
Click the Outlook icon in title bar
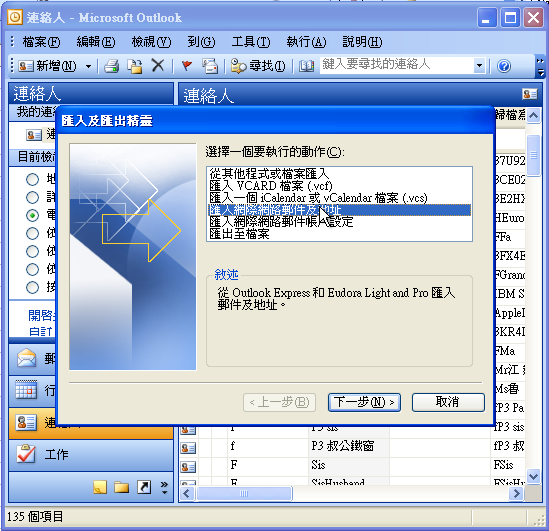click(15, 17)
